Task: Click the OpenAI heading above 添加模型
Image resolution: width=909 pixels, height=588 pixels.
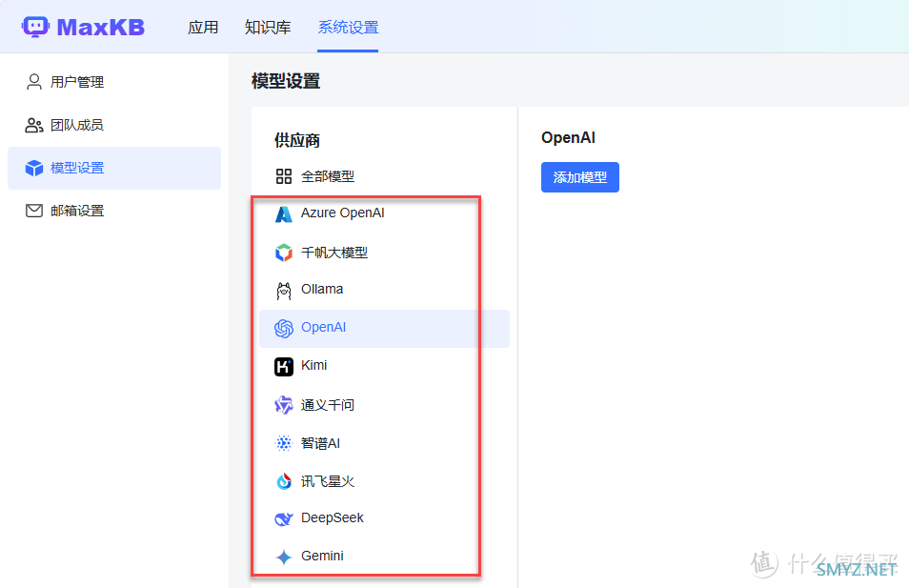Action: click(568, 137)
